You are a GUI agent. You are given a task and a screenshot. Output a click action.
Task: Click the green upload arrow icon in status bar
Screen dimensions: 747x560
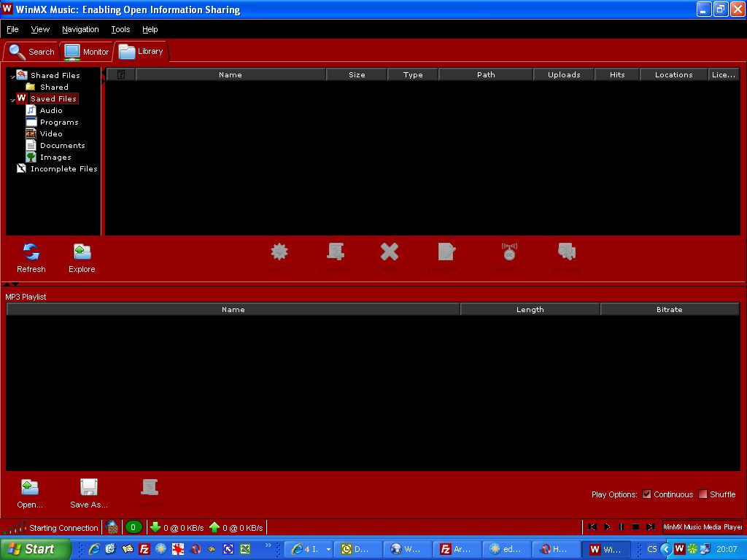[214, 527]
